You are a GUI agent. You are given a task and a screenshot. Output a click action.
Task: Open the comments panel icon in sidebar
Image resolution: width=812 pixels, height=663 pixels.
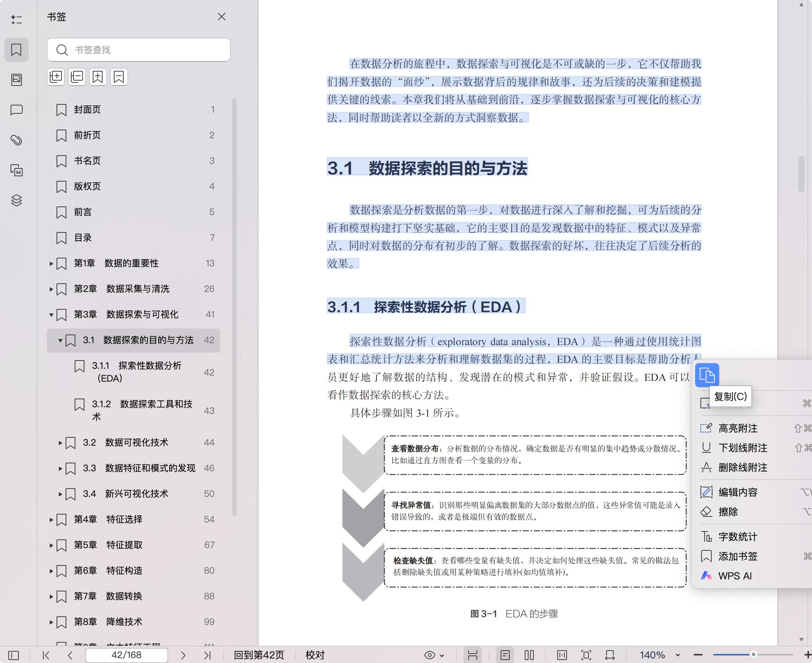point(17,110)
